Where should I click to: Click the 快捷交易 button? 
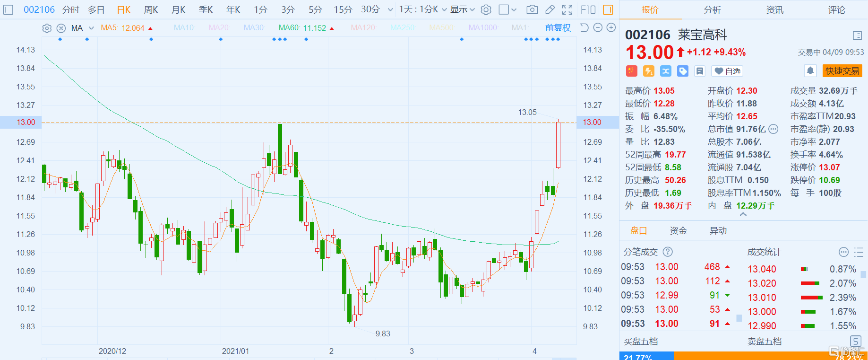point(842,71)
